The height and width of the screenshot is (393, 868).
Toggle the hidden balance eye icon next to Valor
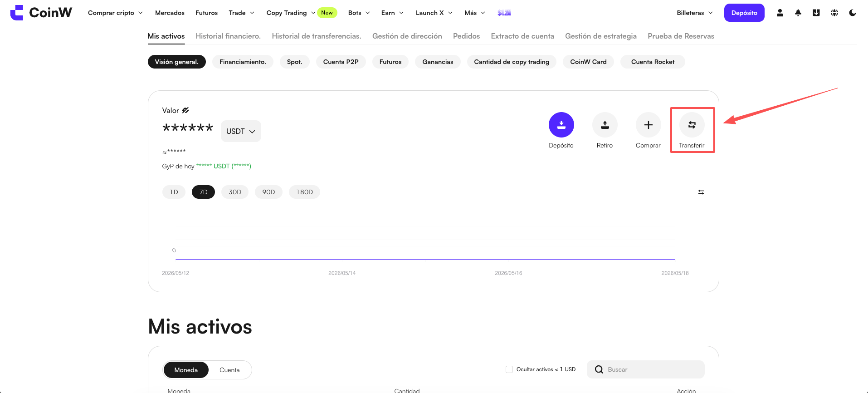tap(185, 110)
